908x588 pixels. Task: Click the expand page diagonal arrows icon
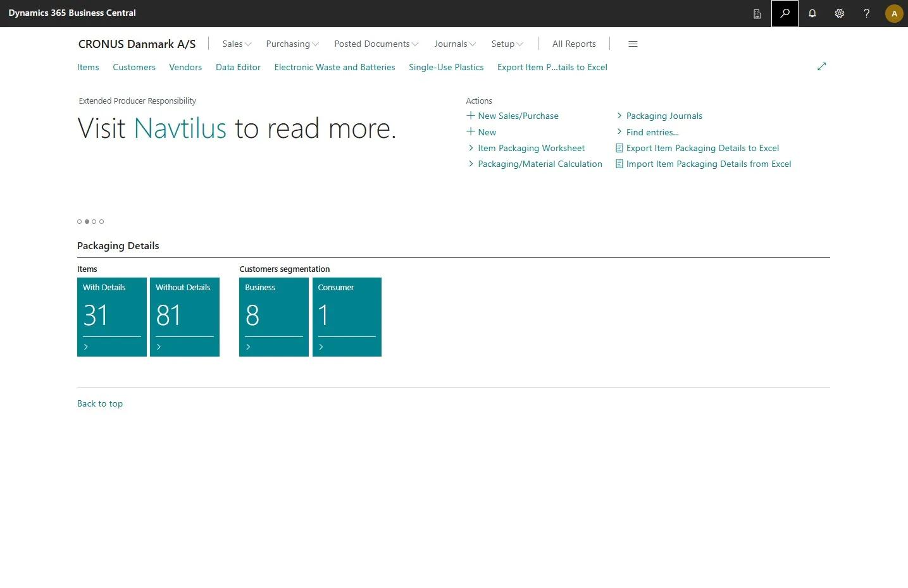(822, 66)
